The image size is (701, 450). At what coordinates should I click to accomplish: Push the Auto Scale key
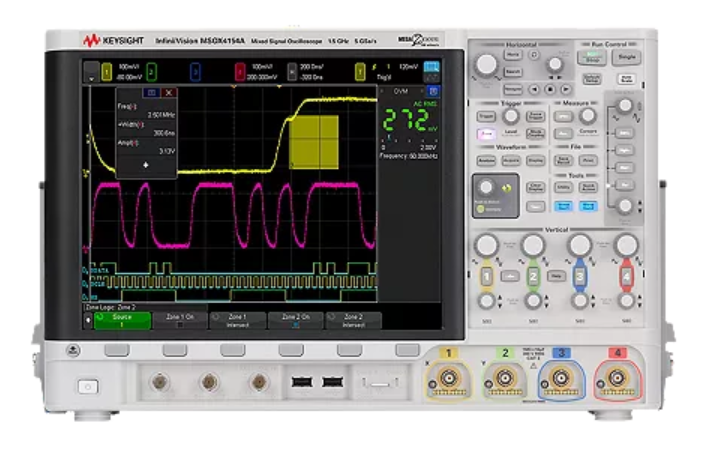click(627, 79)
